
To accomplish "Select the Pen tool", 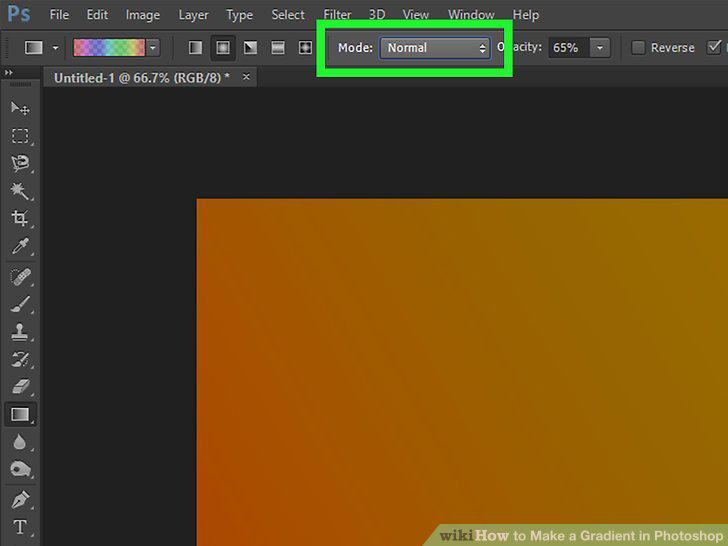I will (x=20, y=500).
